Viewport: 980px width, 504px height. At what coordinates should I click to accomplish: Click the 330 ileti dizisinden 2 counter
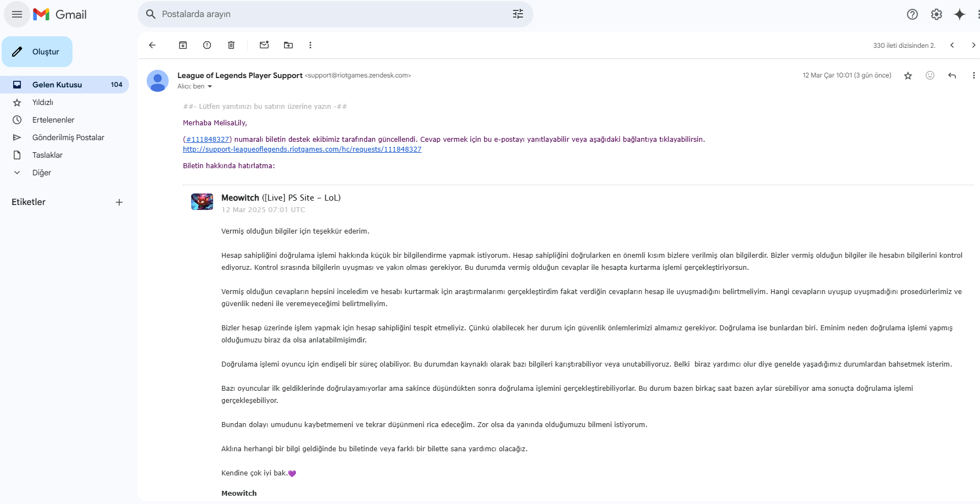pyautogui.click(x=904, y=46)
